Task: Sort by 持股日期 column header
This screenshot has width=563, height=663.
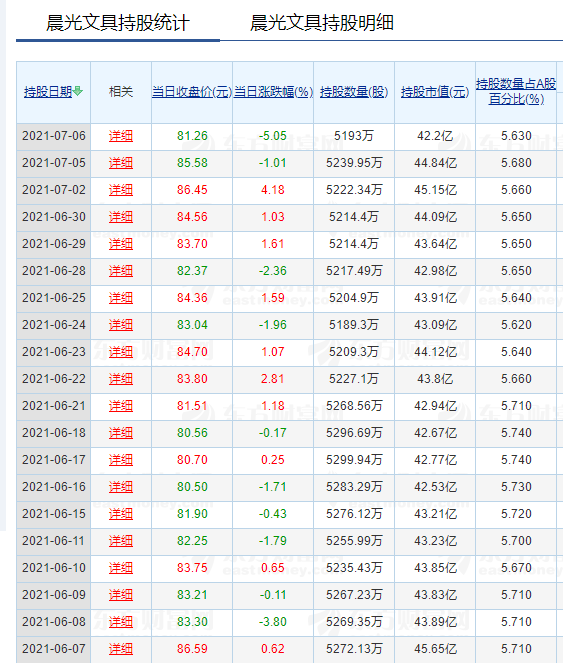Action: coord(48,92)
